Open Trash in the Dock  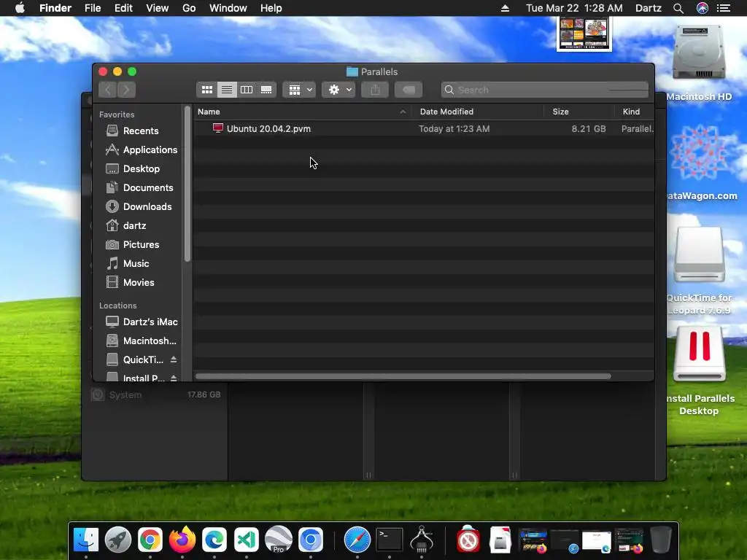click(x=661, y=540)
